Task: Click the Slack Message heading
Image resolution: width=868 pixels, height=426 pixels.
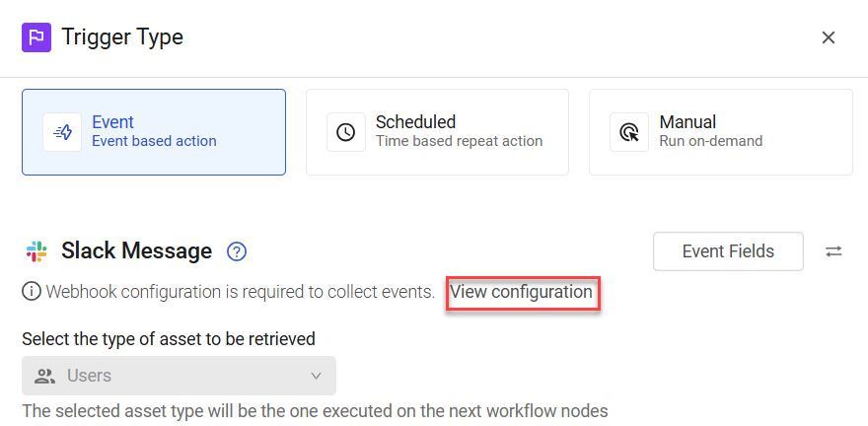Action: (137, 251)
